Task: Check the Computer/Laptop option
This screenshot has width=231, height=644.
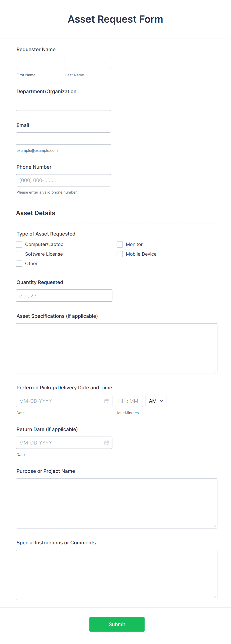Action: [x=19, y=244]
